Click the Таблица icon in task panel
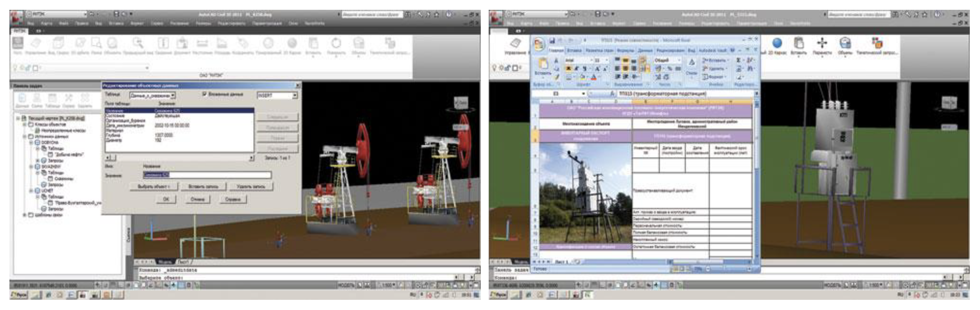The width and height of the screenshot is (980, 310). coord(52,98)
